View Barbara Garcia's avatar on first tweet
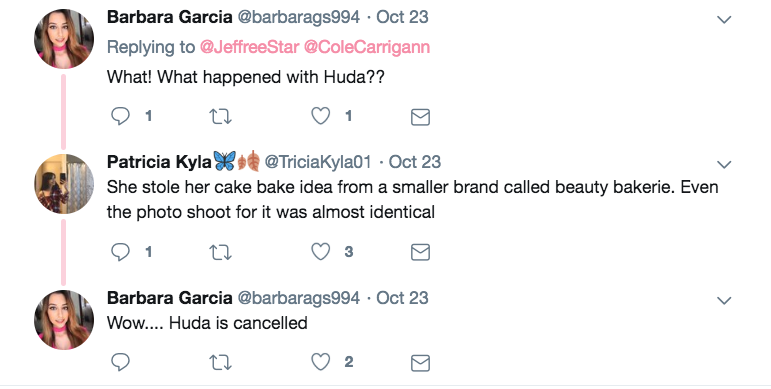Screen dimensions: 771x389 [x=63, y=39]
